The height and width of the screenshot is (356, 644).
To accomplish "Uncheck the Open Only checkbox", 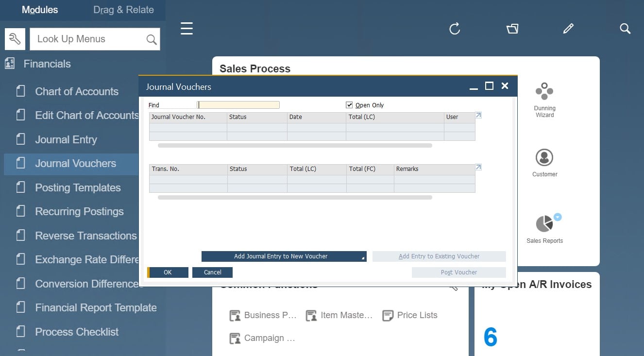I will pyautogui.click(x=349, y=105).
